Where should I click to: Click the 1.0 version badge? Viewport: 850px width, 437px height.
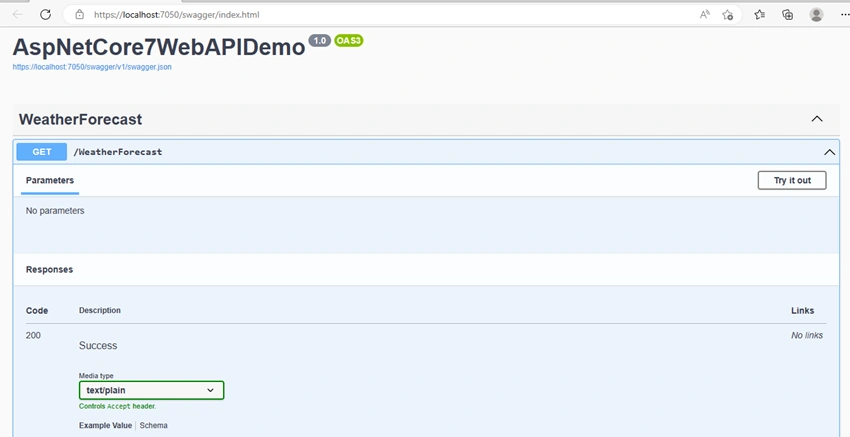(320, 41)
